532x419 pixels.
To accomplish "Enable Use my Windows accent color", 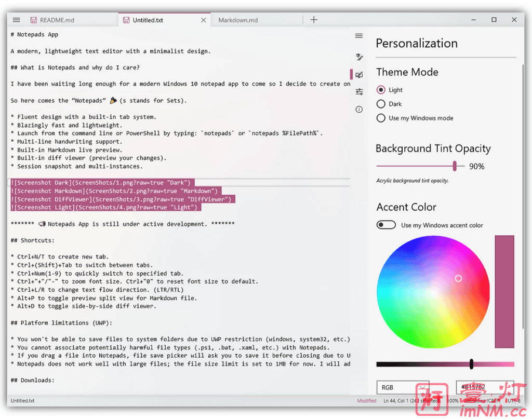I will click(x=386, y=224).
